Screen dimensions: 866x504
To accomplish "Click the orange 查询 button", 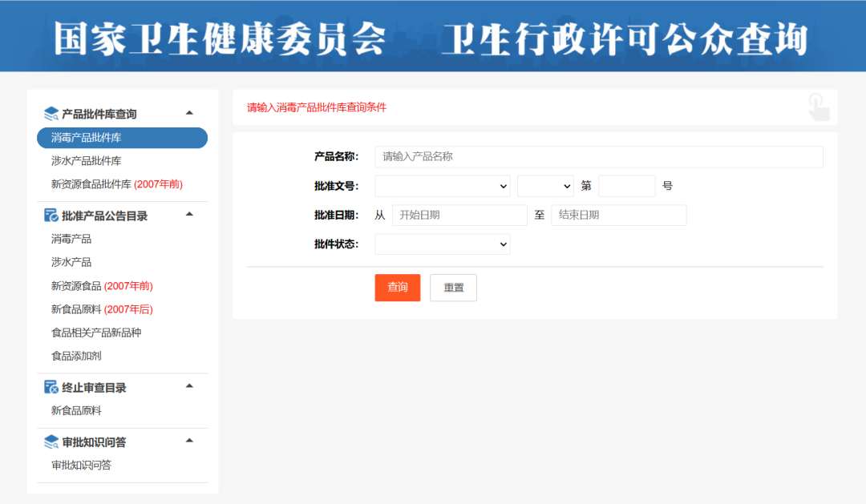I will pyautogui.click(x=398, y=288).
